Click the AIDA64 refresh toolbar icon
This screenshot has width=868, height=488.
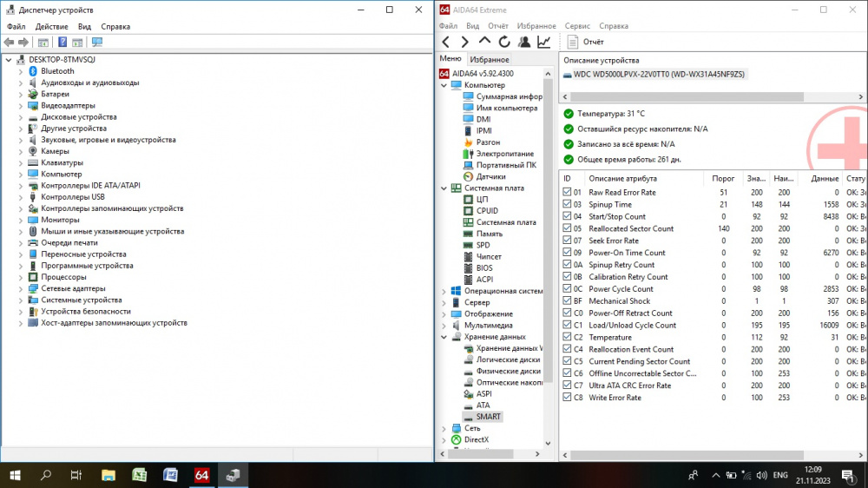tap(504, 42)
